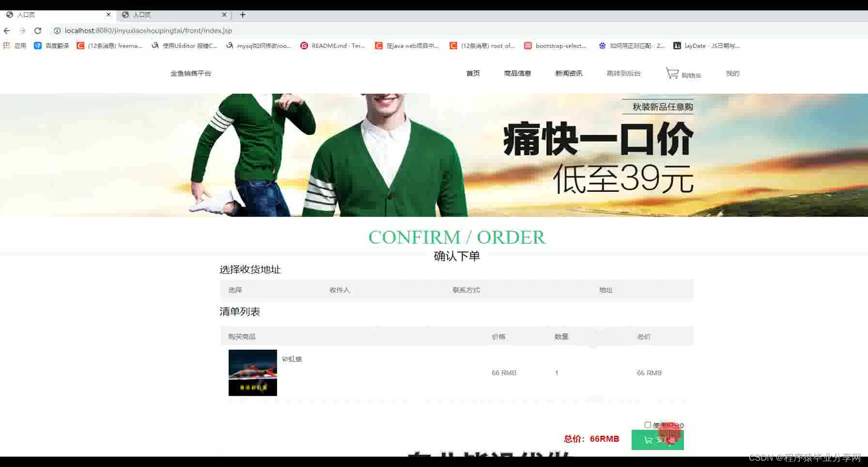Open 商品信息 in the navigation menu
Image resolution: width=868 pixels, height=467 pixels.
click(517, 73)
